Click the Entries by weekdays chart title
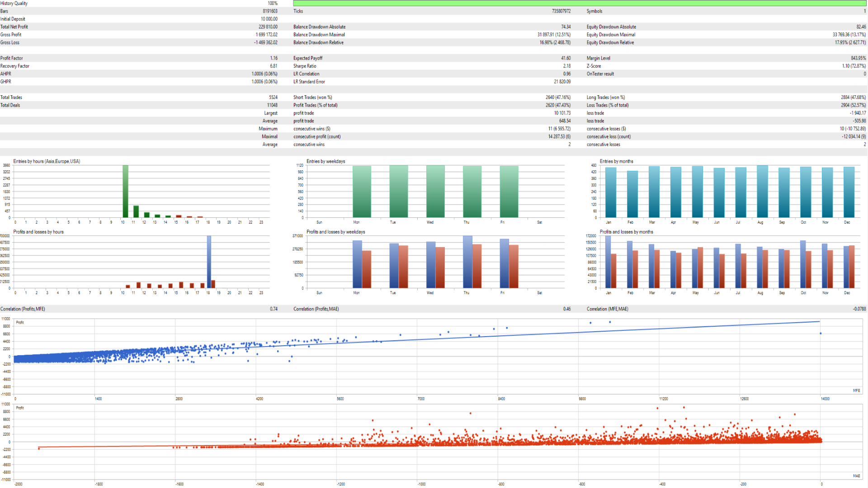Viewport: 868px width, 488px height. pyautogui.click(x=325, y=161)
